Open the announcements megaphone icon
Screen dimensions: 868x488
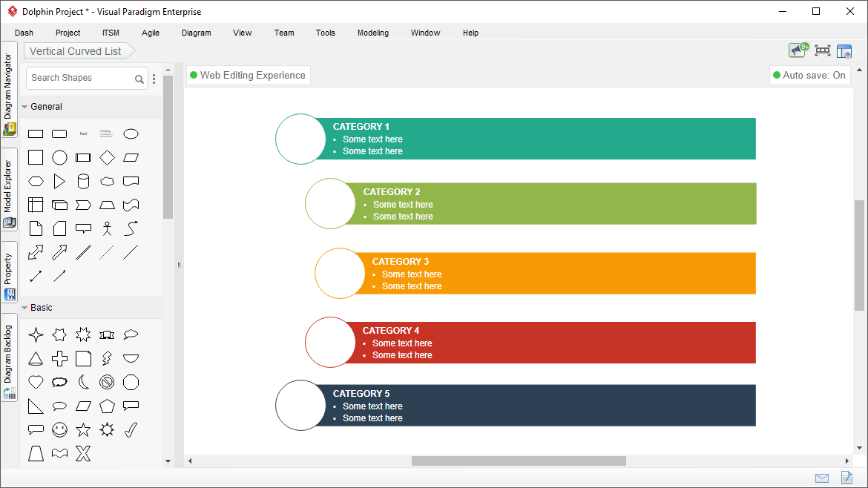798,50
